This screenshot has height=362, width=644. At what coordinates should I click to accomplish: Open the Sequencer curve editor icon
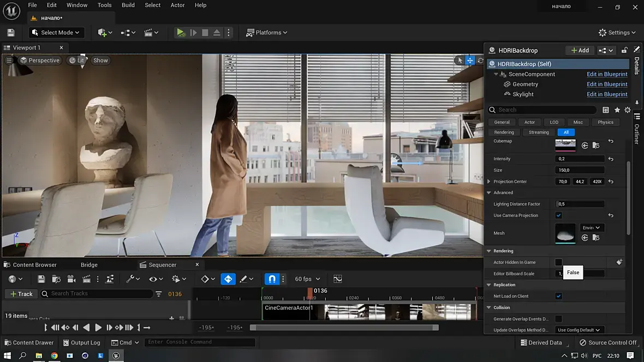coord(337,279)
